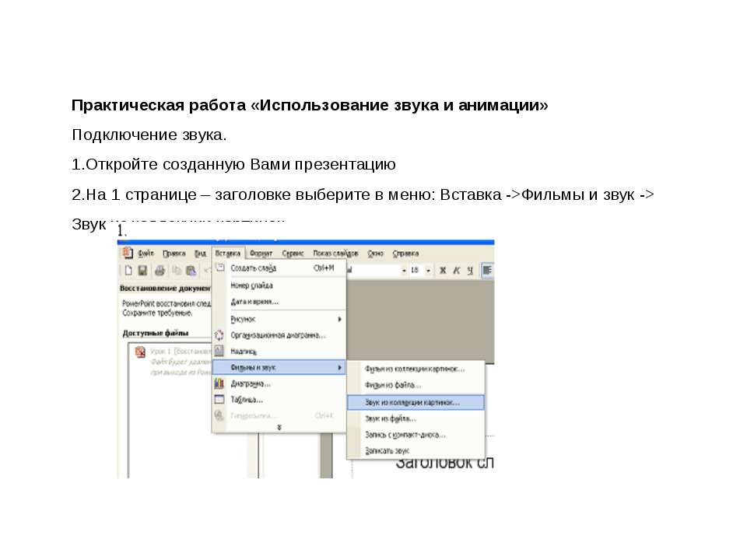Choose the Диаграмма menu entry
Screen dimensions: 747x560
point(279,383)
